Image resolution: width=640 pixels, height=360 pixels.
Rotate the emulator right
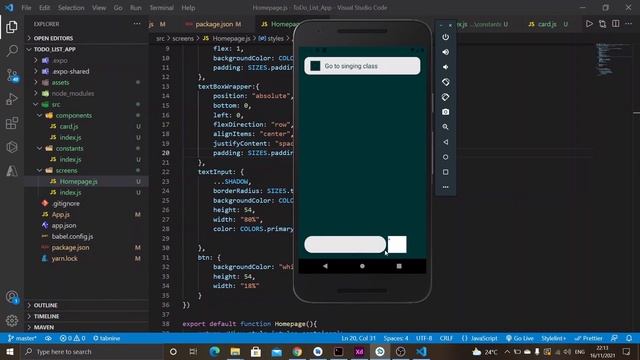[446, 97]
